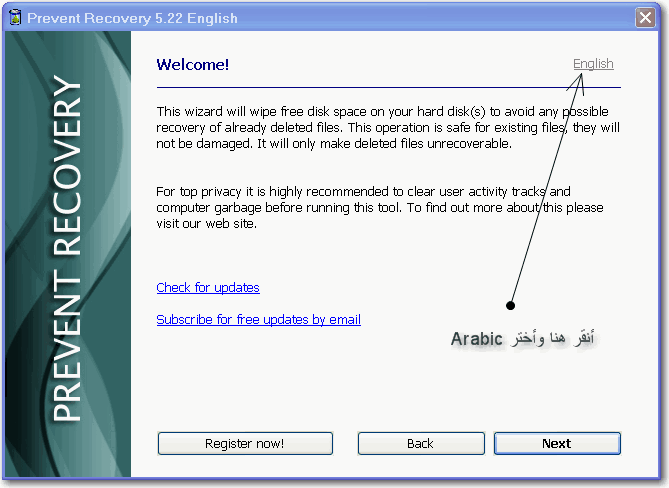This screenshot has height=488, width=669.
Task: Click the Welcome! heading
Action: click(193, 65)
